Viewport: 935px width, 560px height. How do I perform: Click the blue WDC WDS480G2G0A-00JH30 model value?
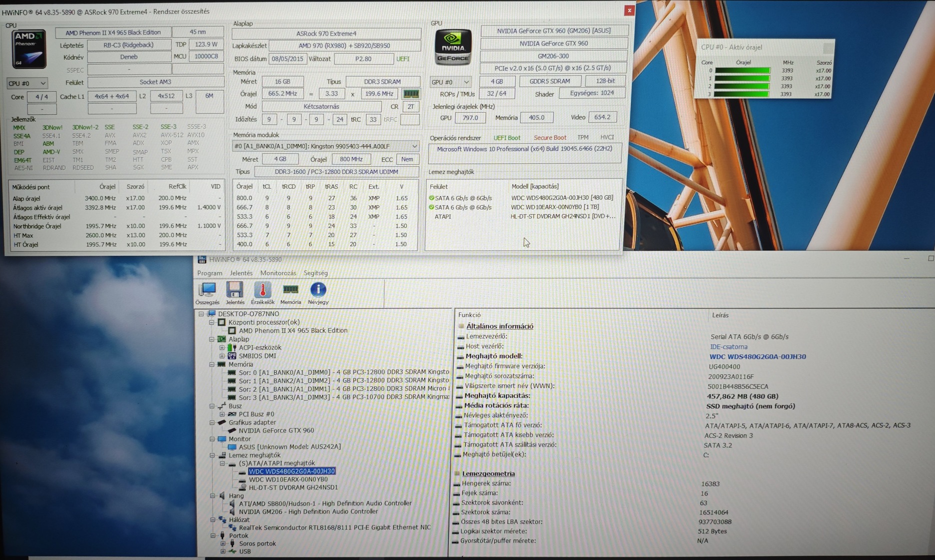(758, 357)
